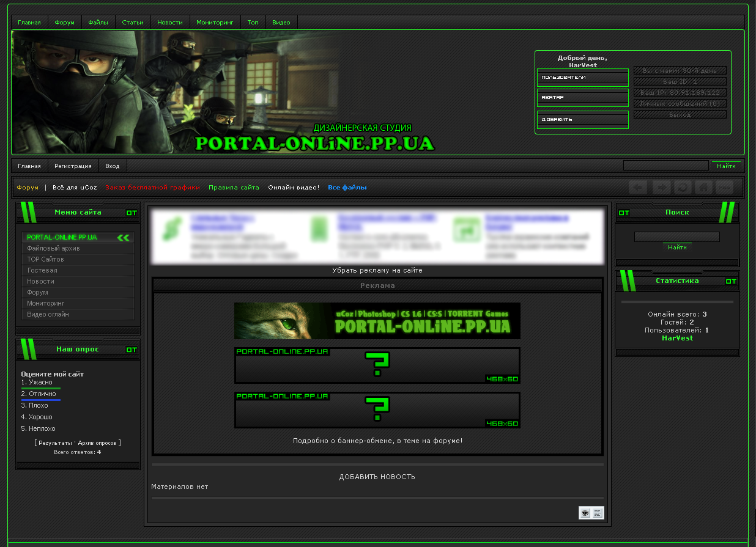Select poll option 'Хорошо'
The height and width of the screenshot is (547, 756).
point(40,417)
